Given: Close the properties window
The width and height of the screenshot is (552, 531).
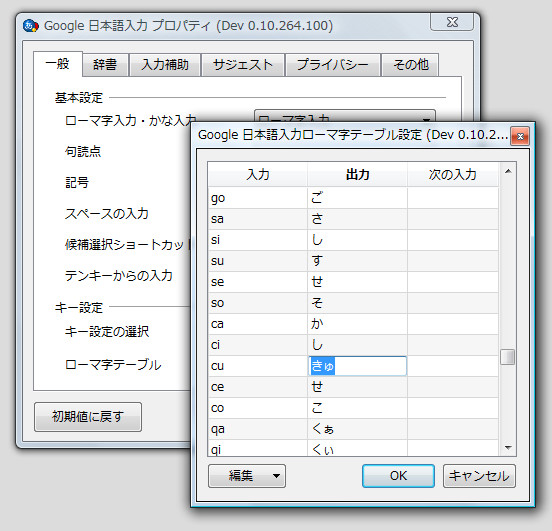Looking at the screenshot, I should [452, 22].
